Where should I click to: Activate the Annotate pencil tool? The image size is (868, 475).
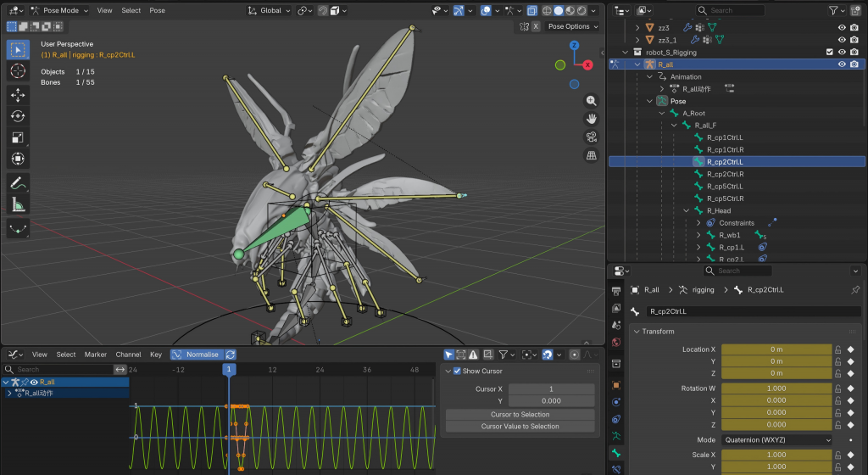tap(18, 182)
